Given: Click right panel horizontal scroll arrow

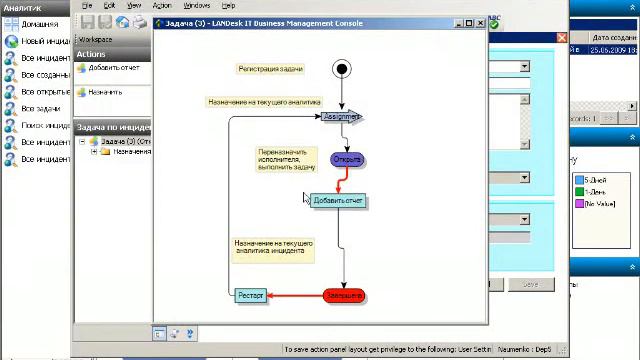Looking at the screenshot, I should point(632,106).
